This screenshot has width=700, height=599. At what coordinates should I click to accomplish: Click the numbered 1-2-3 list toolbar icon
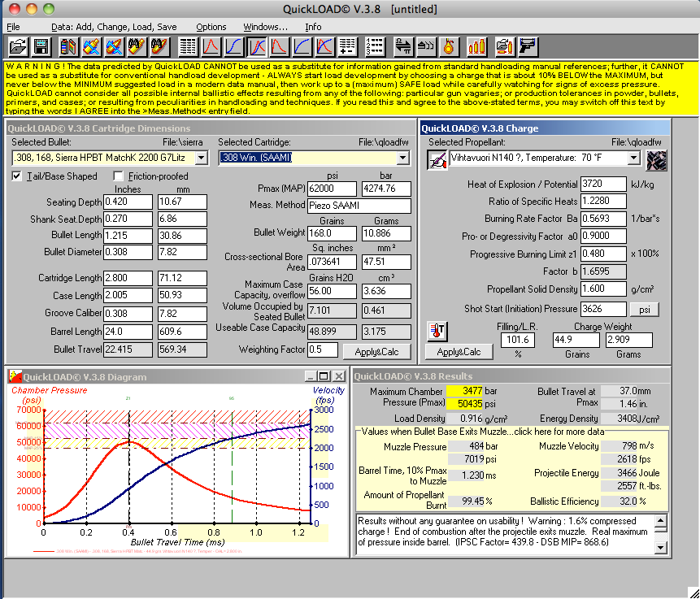point(375,46)
